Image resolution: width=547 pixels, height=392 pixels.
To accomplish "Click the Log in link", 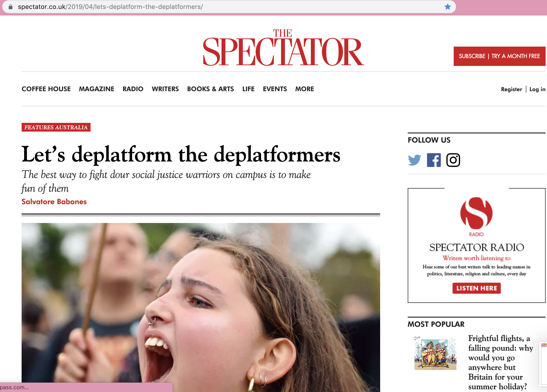I will pos(537,89).
